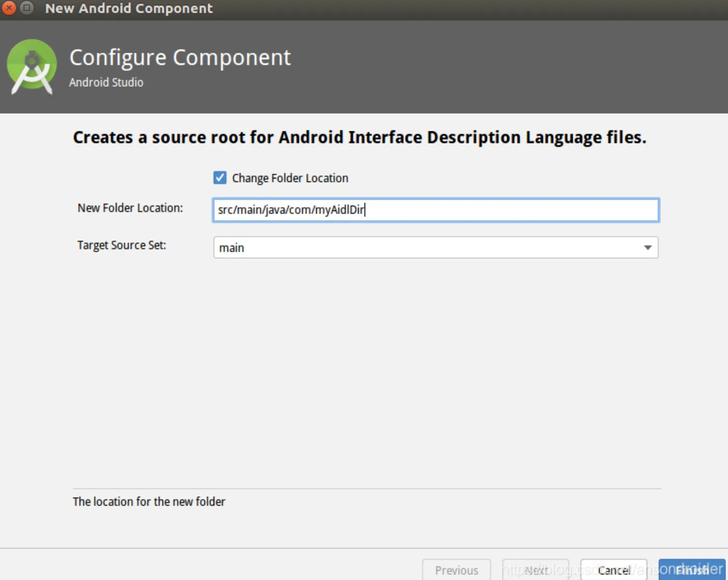Click the Finish button
This screenshot has width=728, height=580.
click(692, 570)
